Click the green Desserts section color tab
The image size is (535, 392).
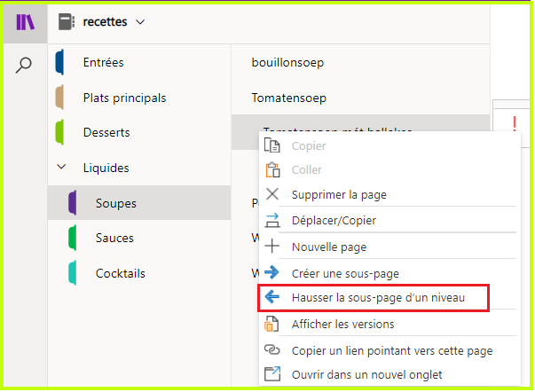(x=59, y=132)
